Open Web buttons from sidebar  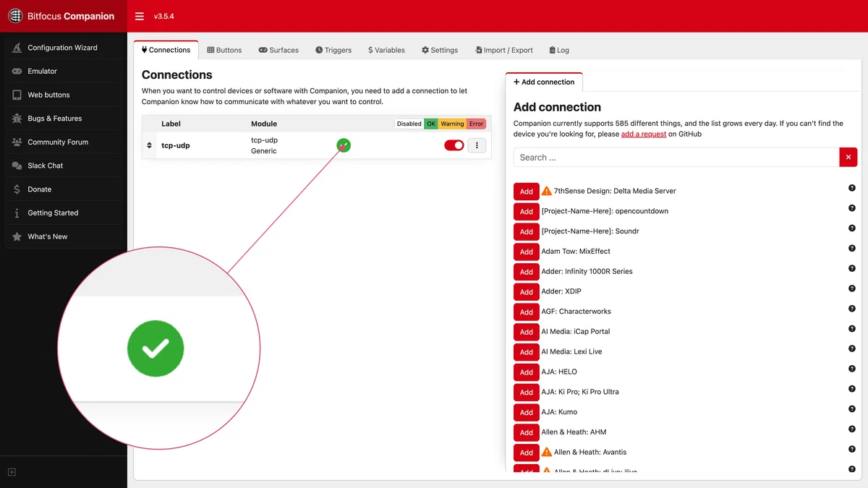point(64,95)
